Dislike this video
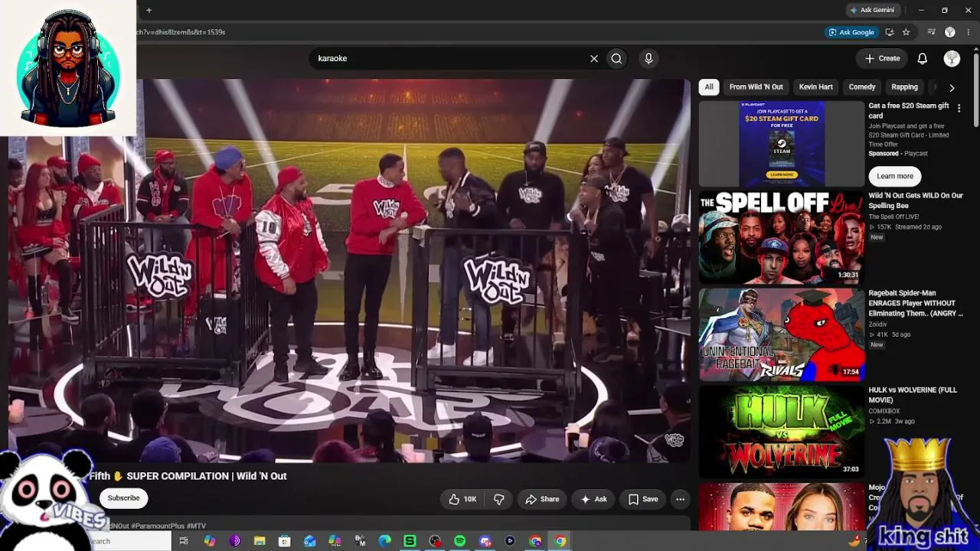Image resolution: width=980 pixels, height=551 pixels. click(x=499, y=499)
